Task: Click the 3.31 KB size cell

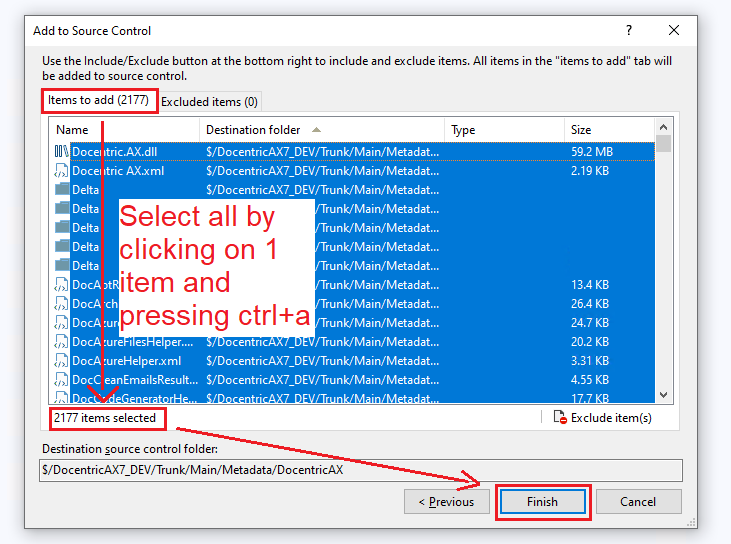Action: (x=590, y=361)
